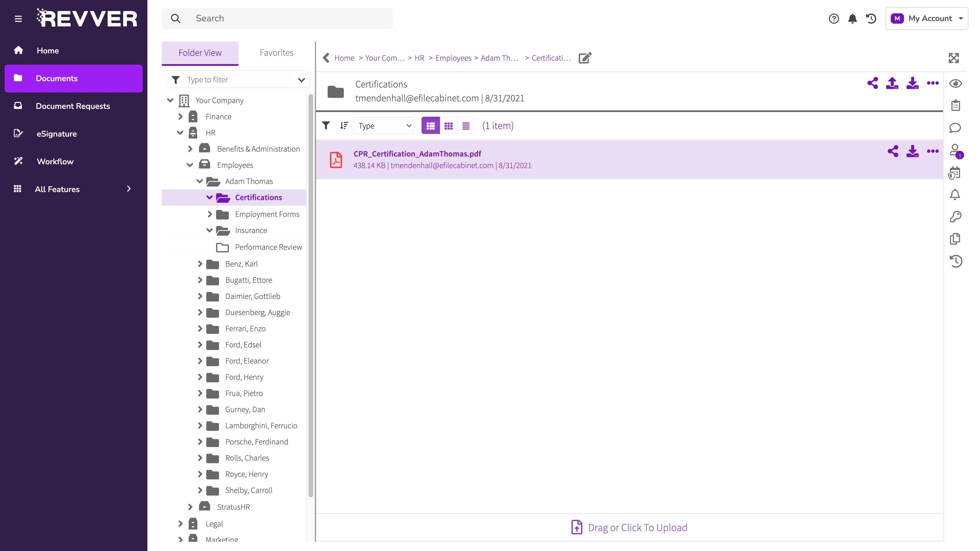Click the upload icon in folder header

(x=892, y=83)
